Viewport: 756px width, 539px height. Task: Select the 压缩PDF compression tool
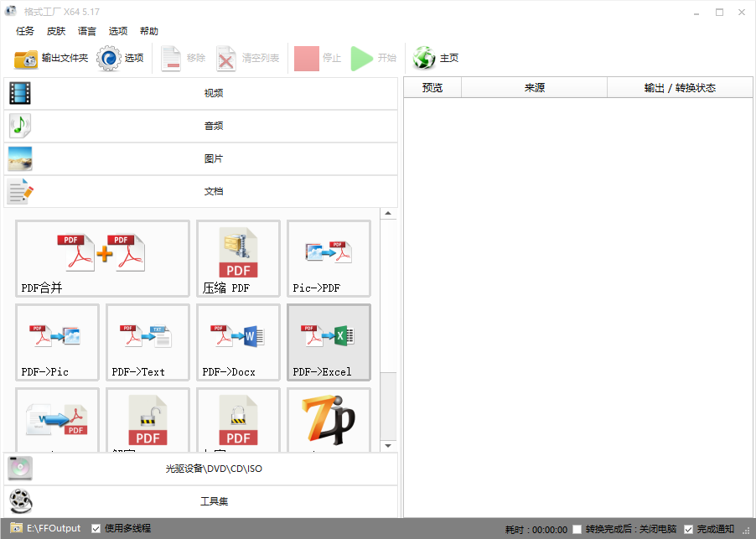click(237, 258)
